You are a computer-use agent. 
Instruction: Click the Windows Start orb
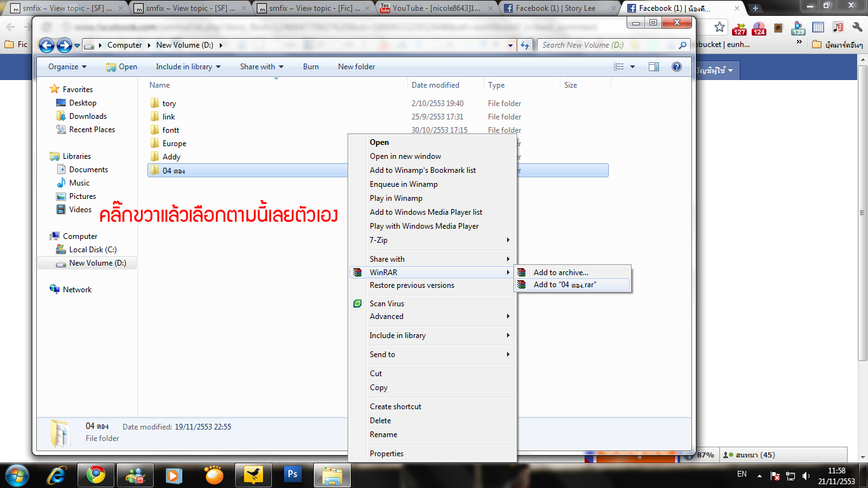(17, 474)
